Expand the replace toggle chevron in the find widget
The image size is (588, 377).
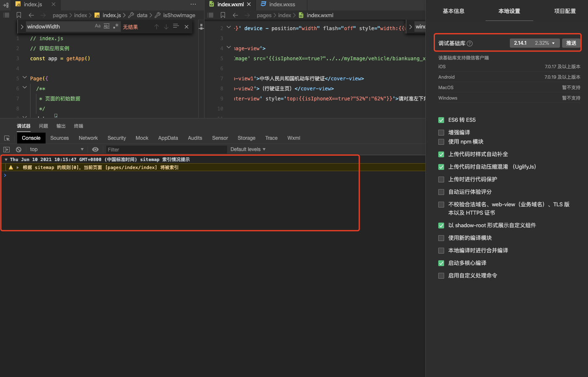(x=22, y=27)
